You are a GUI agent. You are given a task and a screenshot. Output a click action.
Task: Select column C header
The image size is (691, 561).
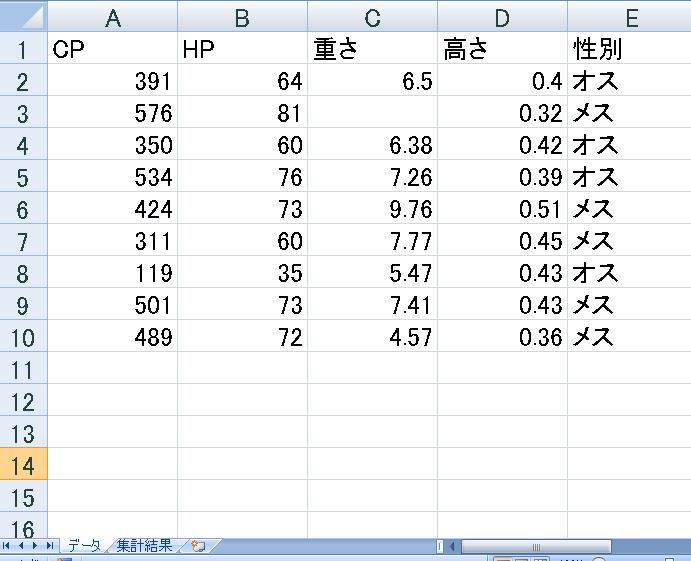(372, 16)
